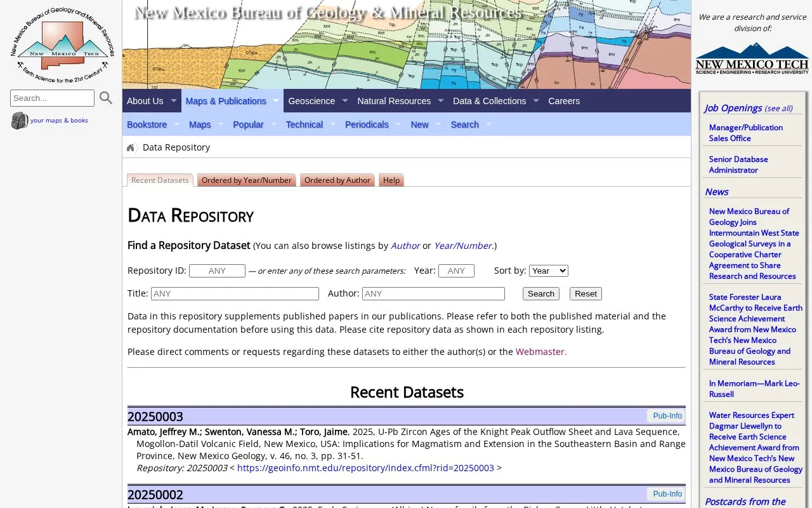Switch to the Recent Datasets tab
The width and height of the screenshot is (812, 508).
[160, 180]
